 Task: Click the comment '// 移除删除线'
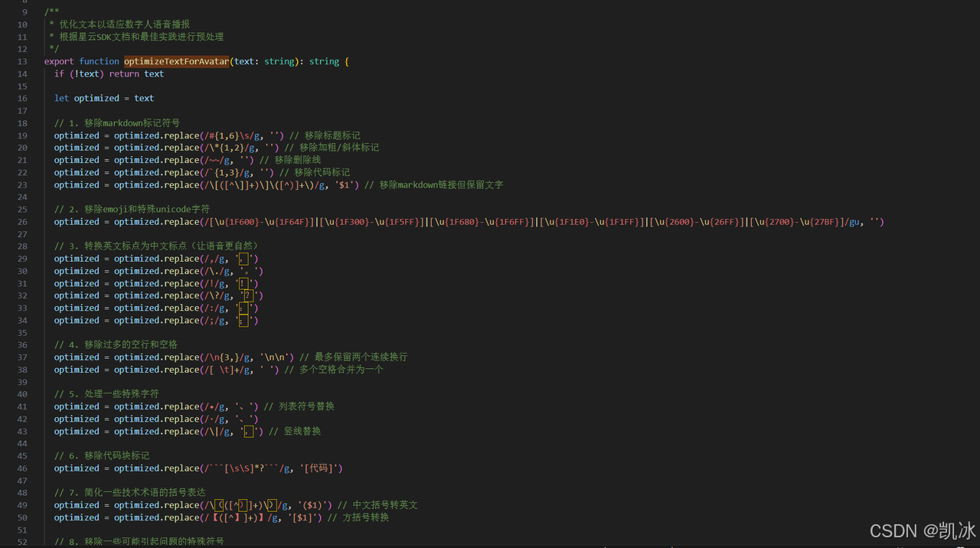coord(289,160)
